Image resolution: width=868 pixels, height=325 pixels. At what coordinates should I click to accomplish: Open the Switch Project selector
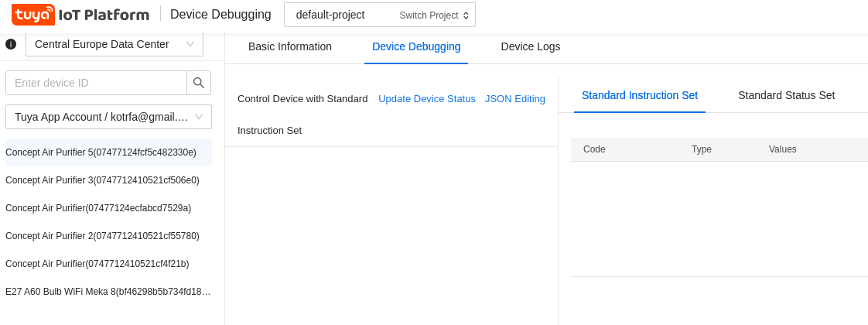[379, 15]
